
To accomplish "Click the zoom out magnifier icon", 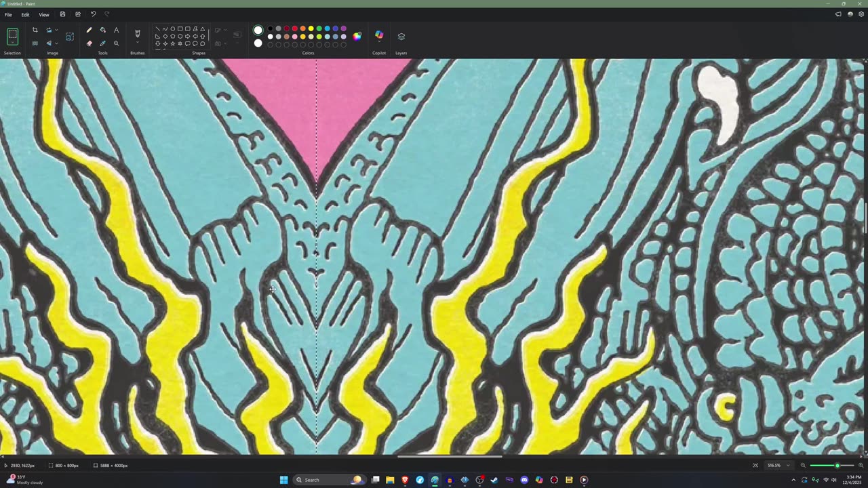I will coord(803,466).
